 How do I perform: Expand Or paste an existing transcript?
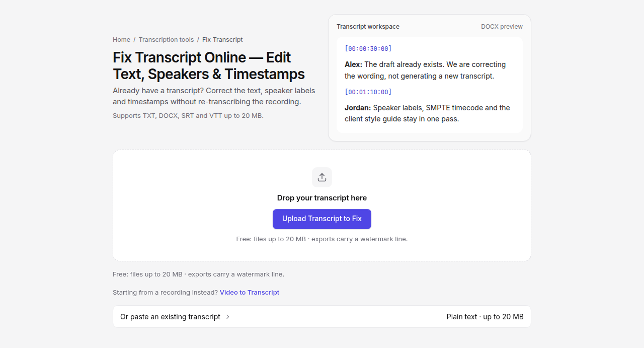(322, 317)
